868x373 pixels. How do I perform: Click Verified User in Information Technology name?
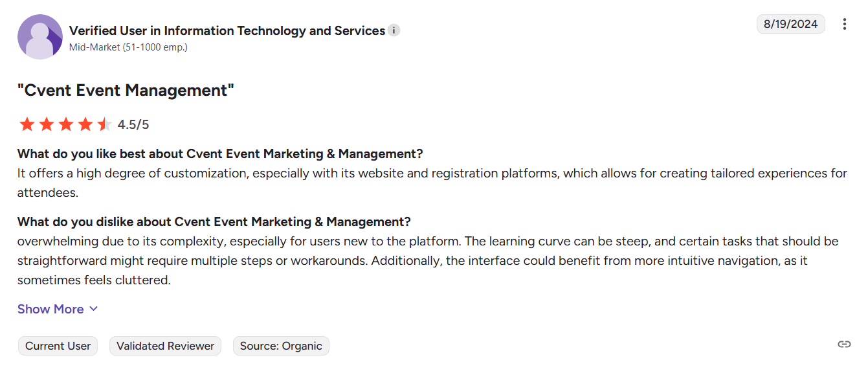tap(227, 30)
